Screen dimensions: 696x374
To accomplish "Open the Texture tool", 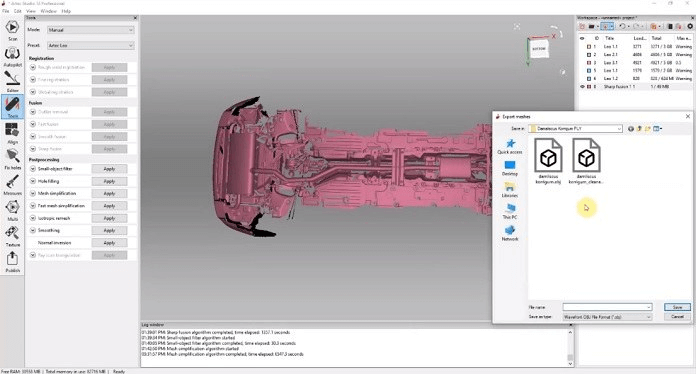I will [x=12, y=236].
